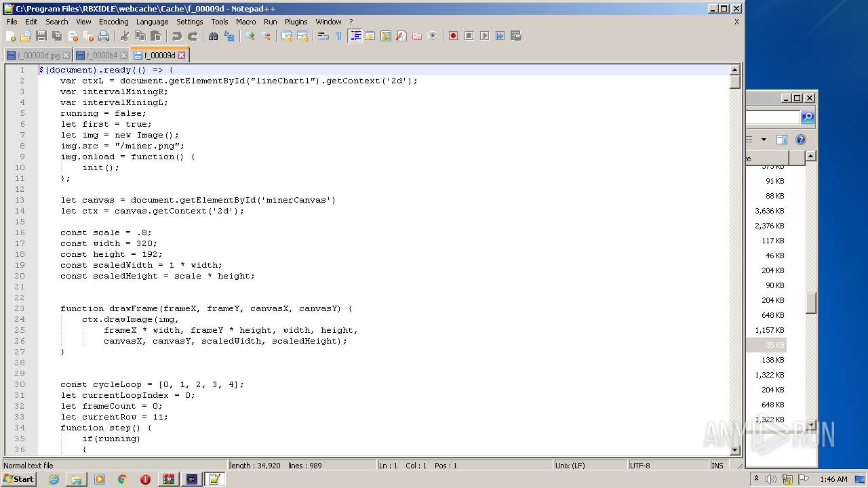Viewport: 868px width, 488px height.
Task: Click the UTF-8 encoding status bar field
Action: tap(668, 466)
